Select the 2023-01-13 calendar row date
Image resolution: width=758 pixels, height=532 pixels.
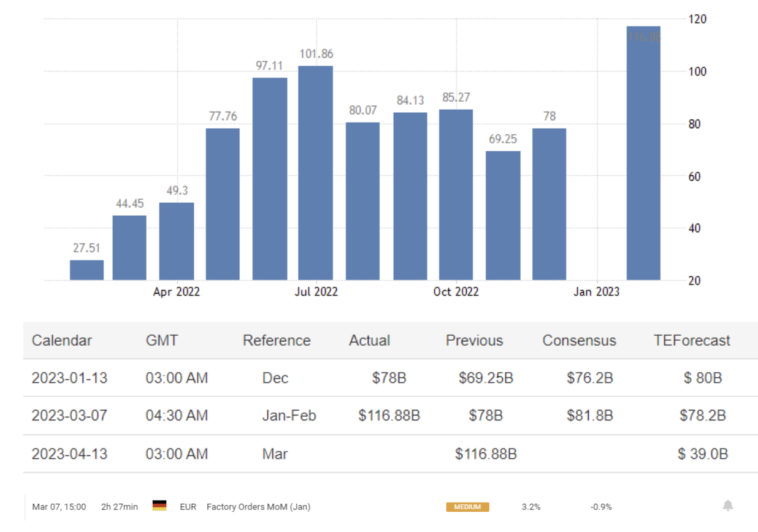69,378
